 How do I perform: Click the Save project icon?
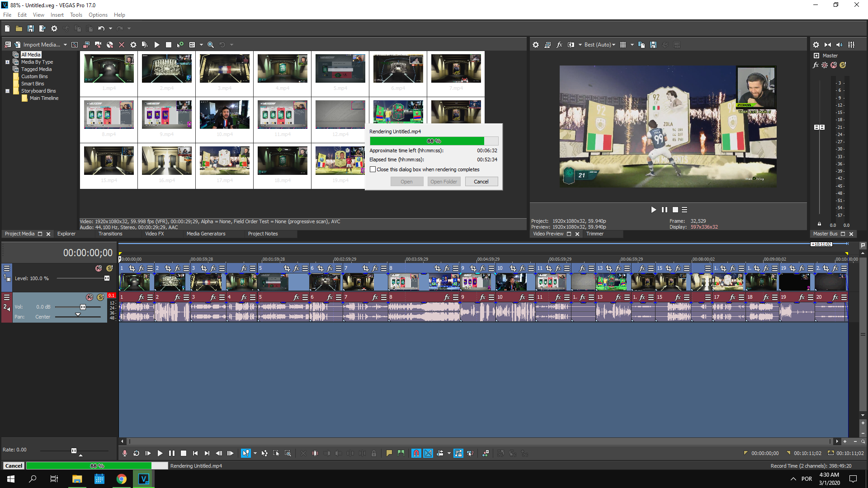(x=31, y=28)
